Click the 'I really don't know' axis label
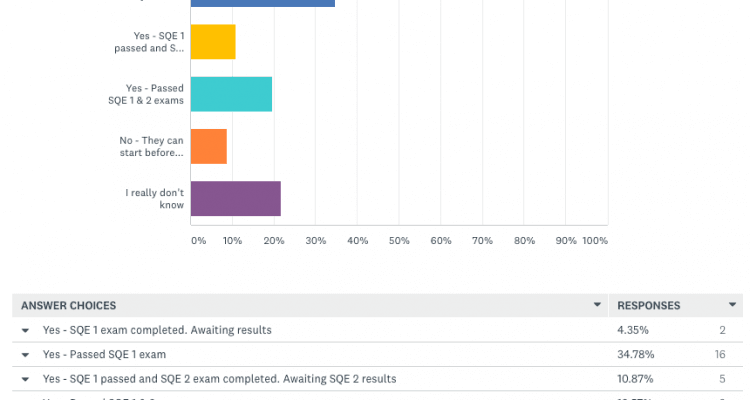This screenshot has width=750, height=400. pos(154,199)
